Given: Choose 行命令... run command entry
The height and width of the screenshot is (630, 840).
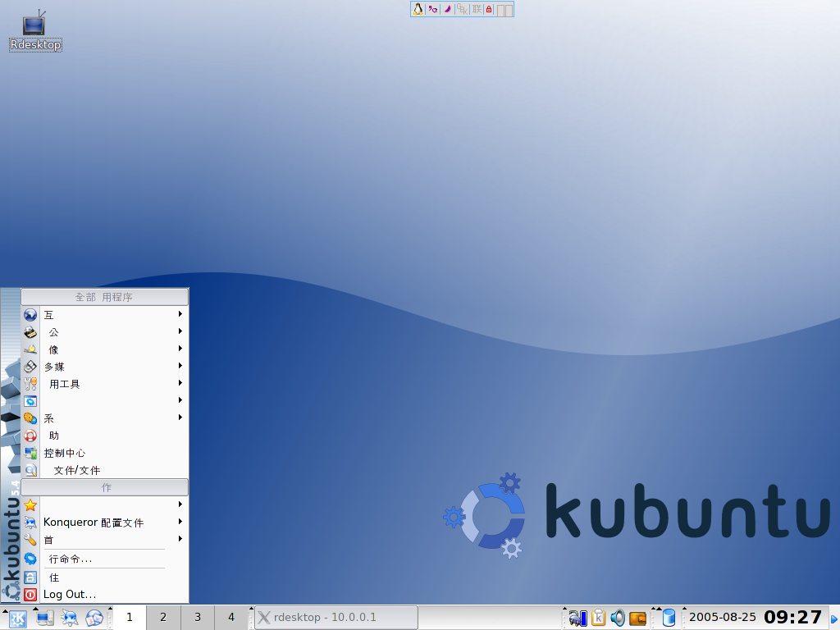Looking at the screenshot, I should [x=105, y=559].
